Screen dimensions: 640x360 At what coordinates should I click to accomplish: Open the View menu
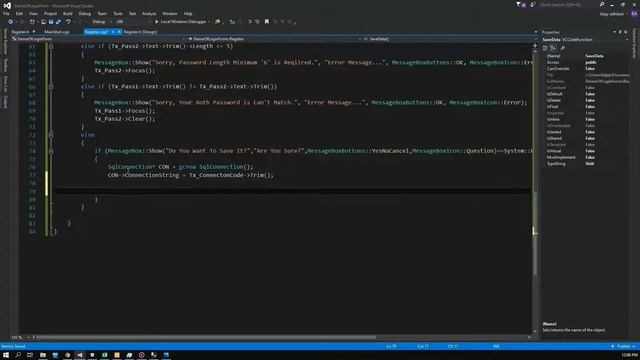tap(33, 13)
